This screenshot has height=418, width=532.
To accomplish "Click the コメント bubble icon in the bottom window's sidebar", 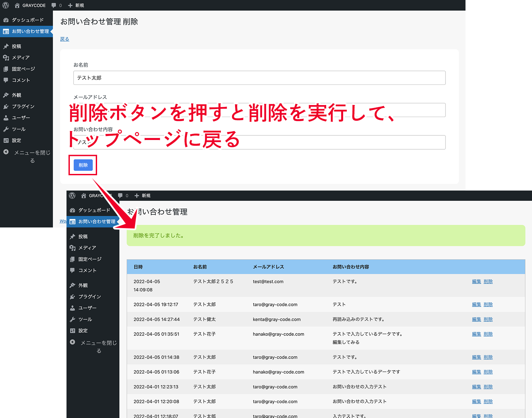I will click(72, 270).
